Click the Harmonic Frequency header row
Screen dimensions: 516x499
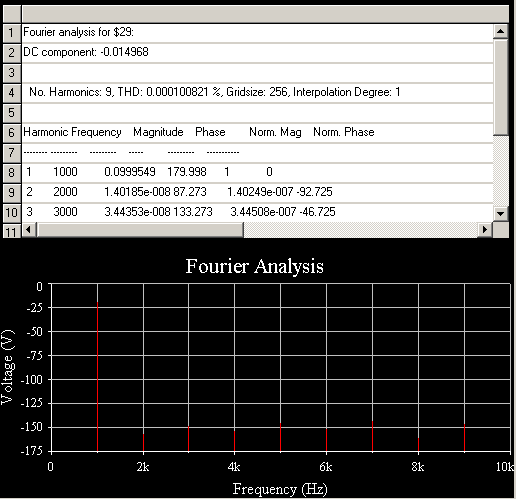point(257,133)
